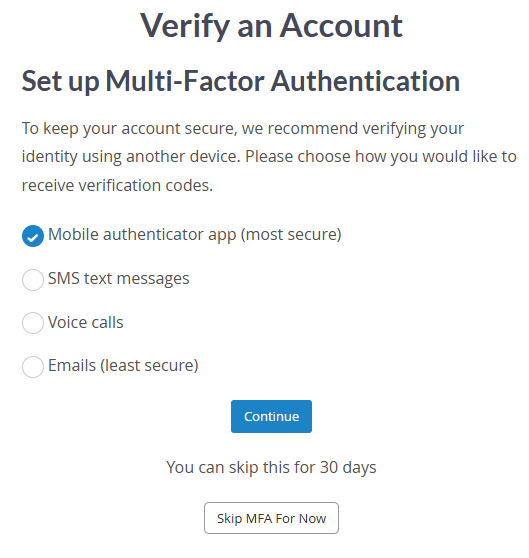Click the Voice calls label text
This screenshot has width=529, height=558.
click(86, 322)
